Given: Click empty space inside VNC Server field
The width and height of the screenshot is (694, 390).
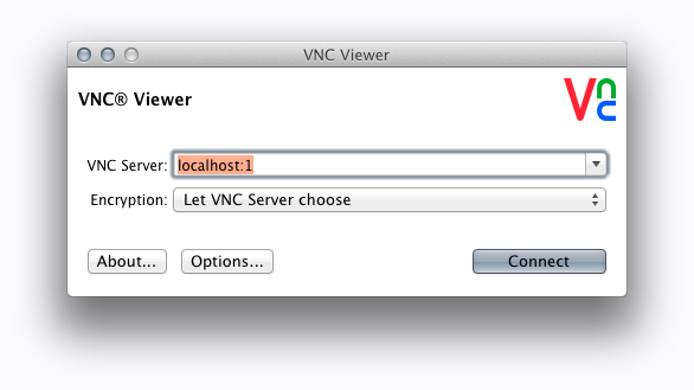Looking at the screenshot, I should (416, 165).
